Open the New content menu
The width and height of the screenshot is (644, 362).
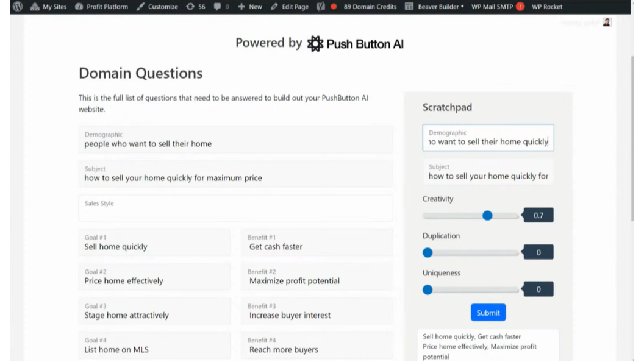click(249, 7)
